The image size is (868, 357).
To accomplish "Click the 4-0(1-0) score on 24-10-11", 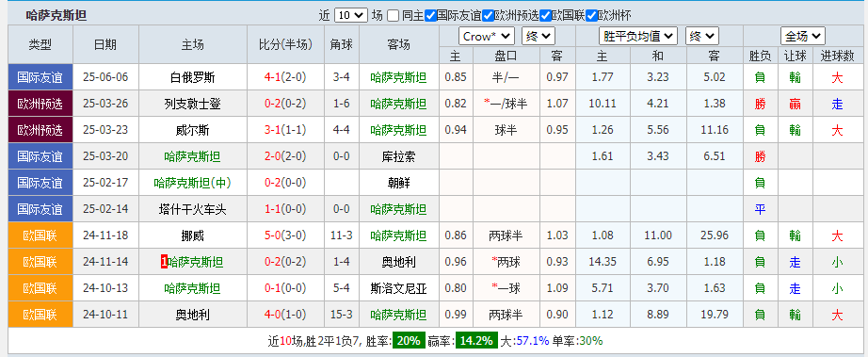I will (285, 315).
